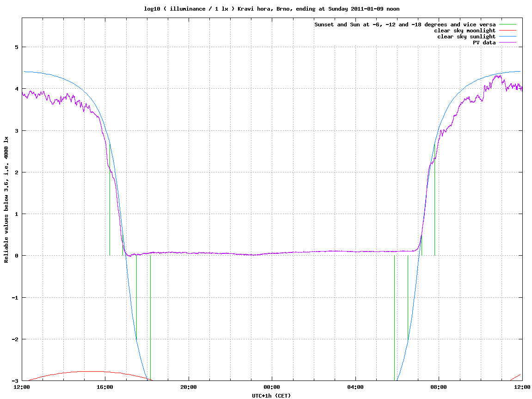Click the y-axis label '-3'
Screen dimensions: 532x399
(15, 381)
